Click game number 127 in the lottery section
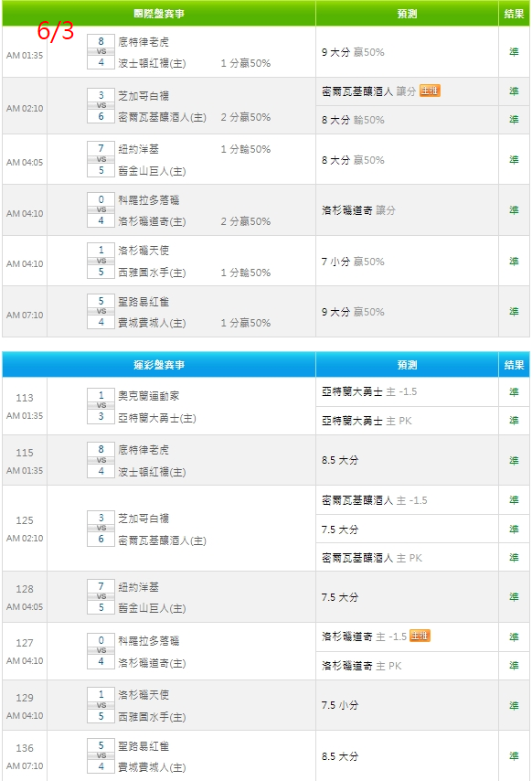532x781 pixels. pos(25,643)
